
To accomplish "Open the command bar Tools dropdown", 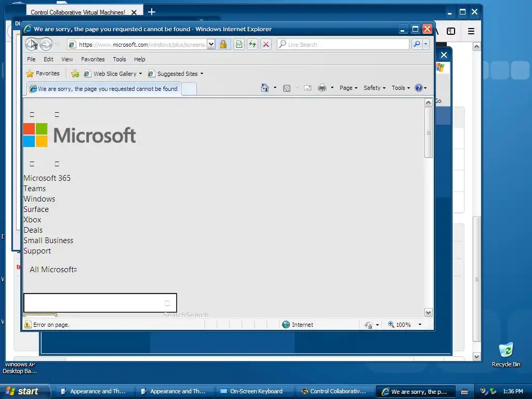I will pos(401,88).
